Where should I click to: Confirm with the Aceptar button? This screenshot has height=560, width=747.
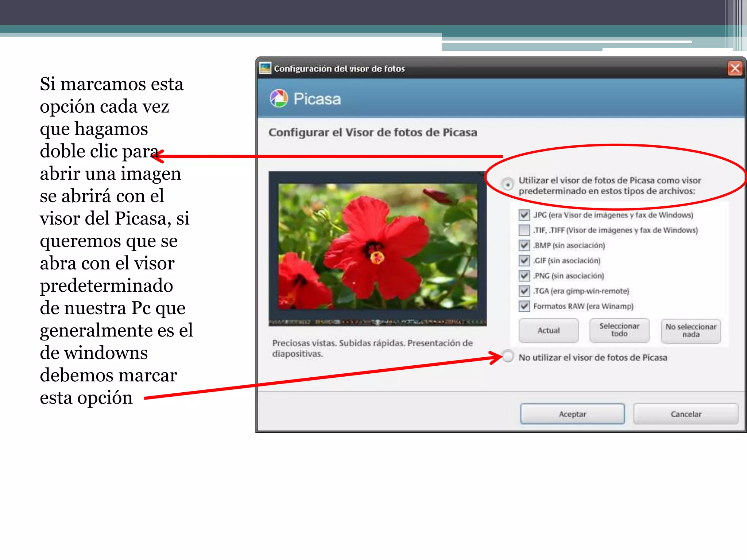(x=572, y=414)
